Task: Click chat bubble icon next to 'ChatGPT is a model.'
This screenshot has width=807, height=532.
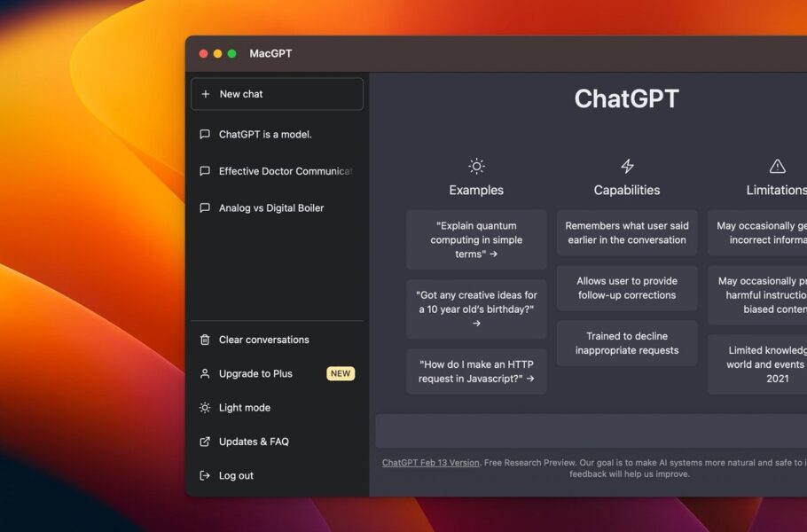Action: tap(205, 134)
